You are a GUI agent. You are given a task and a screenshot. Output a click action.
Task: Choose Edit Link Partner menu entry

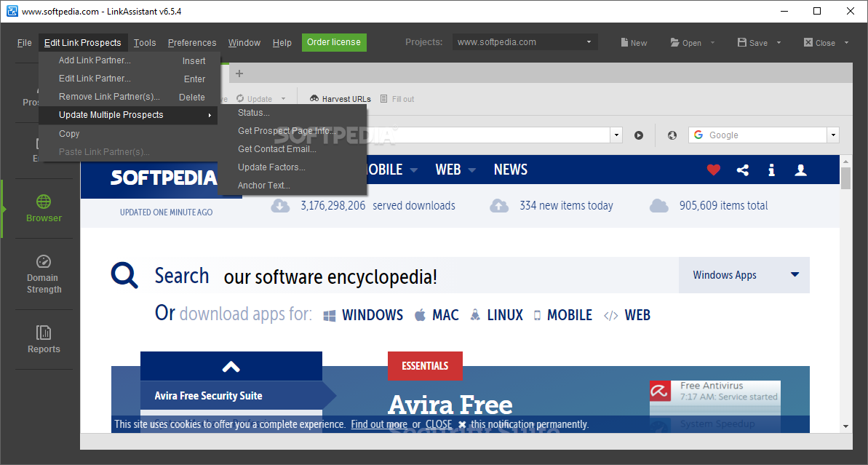point(130,79)
